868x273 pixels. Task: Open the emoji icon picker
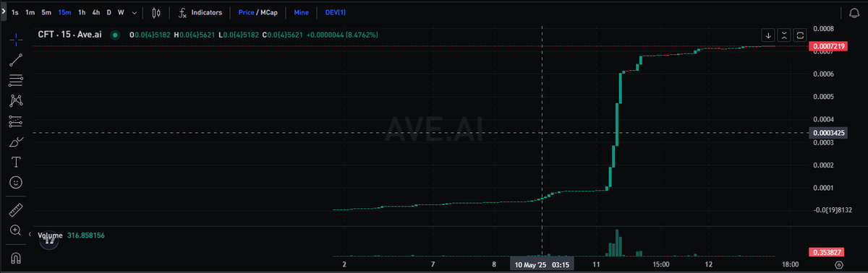pyautogui.click(x=16, y=183)
